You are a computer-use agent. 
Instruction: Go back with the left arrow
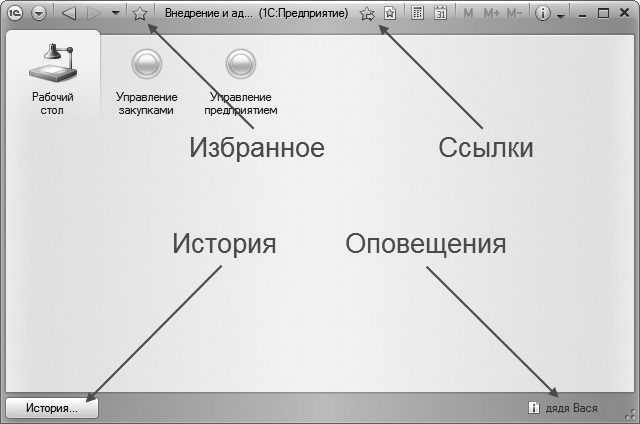[x=68, y=14]
